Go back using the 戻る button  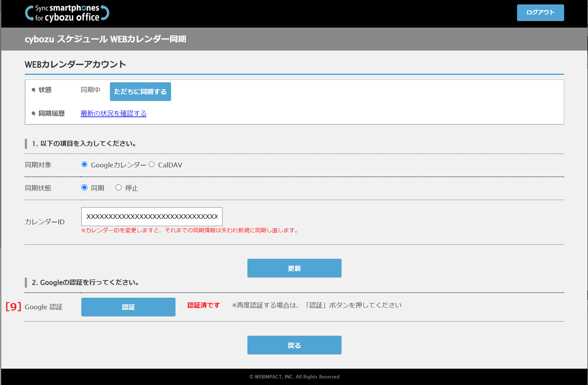[294, 345]
